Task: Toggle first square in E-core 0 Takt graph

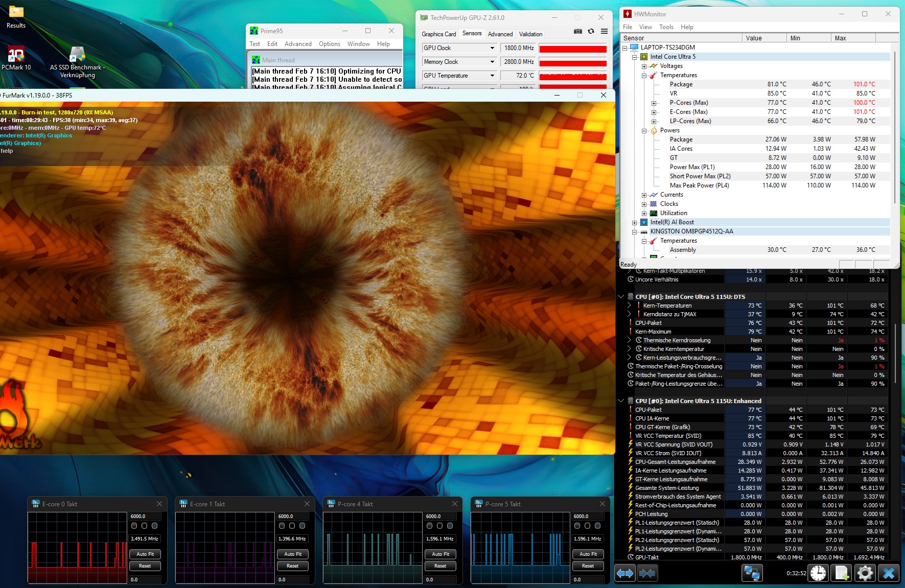Action: (134, 526)
